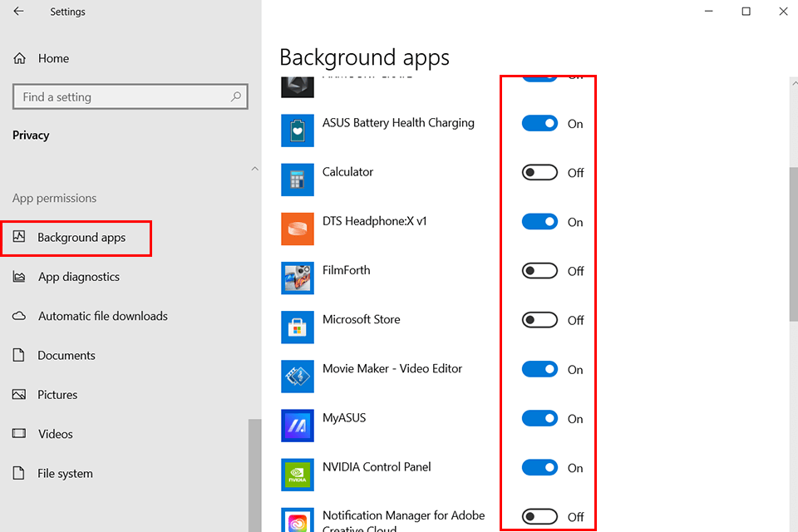Click the FilmForth app name
The image size is (798, 532).
pos(346,270)
